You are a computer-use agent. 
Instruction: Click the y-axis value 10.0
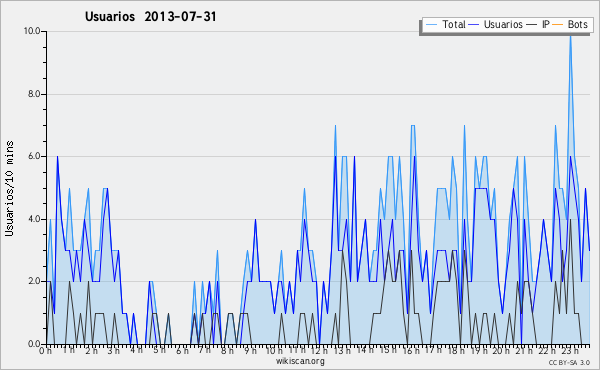tap(32, 31)
